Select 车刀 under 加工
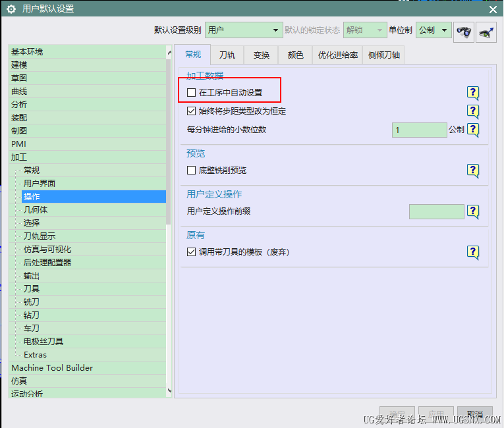504x428 pixels. (x=94, y=329)
